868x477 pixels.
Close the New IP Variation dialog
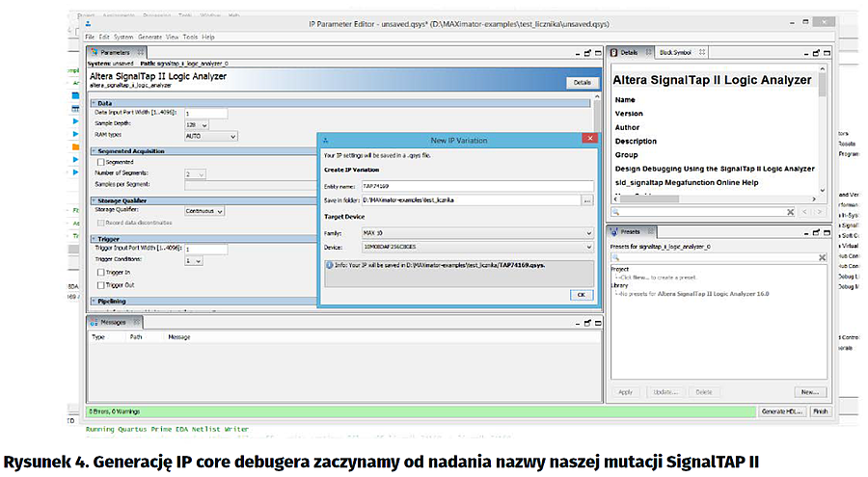tap(587, 140)
